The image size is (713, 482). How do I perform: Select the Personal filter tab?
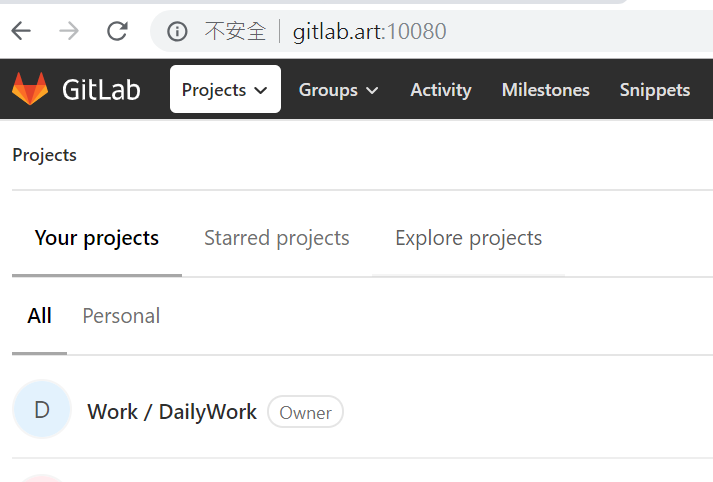click(x=121, y=316)
